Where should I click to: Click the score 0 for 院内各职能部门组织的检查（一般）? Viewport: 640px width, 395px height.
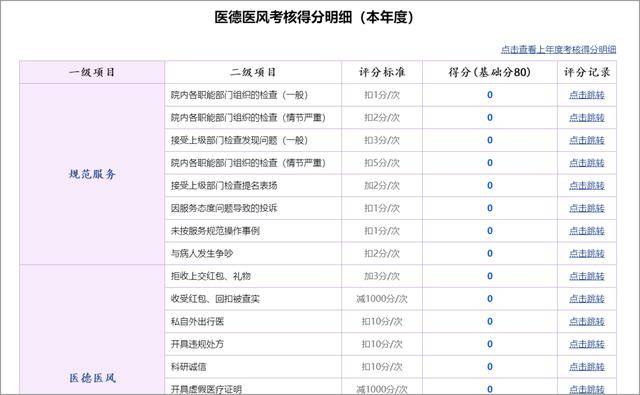point(490,95)
